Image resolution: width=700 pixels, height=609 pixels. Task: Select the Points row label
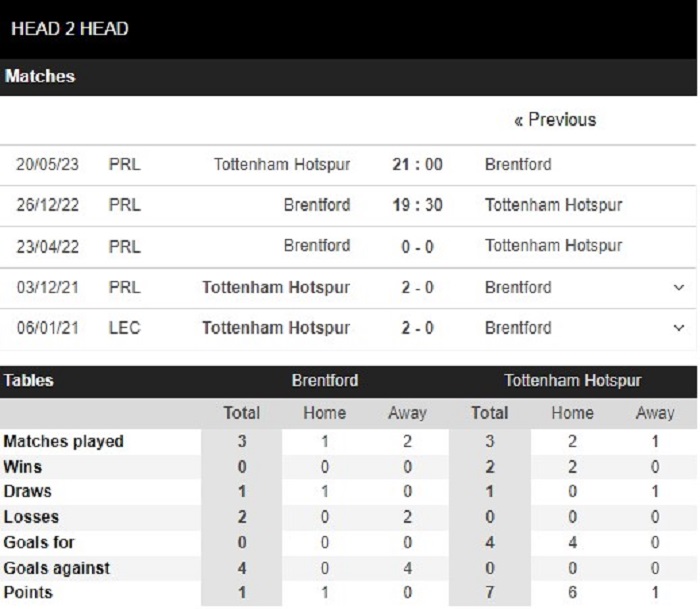click(x=29, y=593)
